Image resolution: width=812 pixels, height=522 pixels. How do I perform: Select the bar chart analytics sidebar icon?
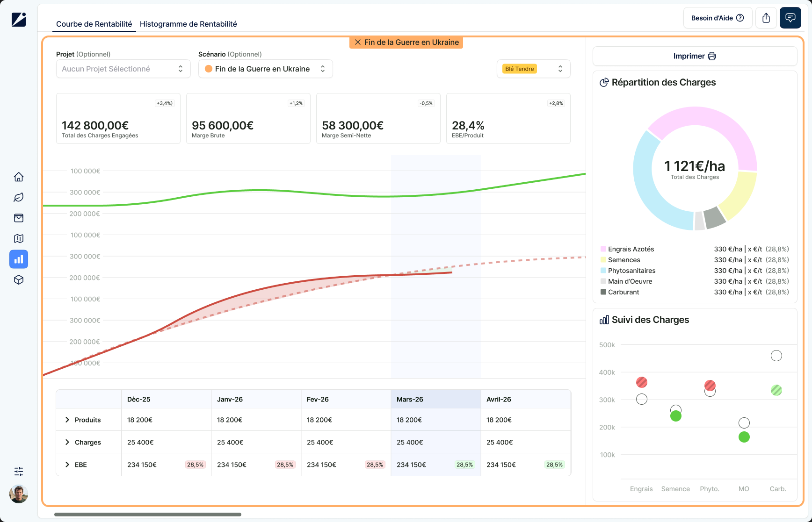pos(19,259)
